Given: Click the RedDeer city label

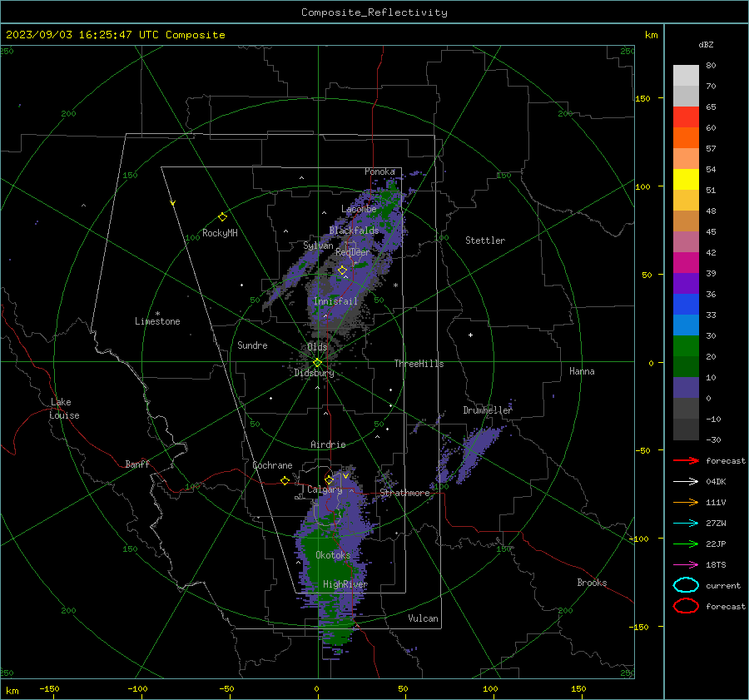Looking at the screenshot, I should tap(353, 252).
